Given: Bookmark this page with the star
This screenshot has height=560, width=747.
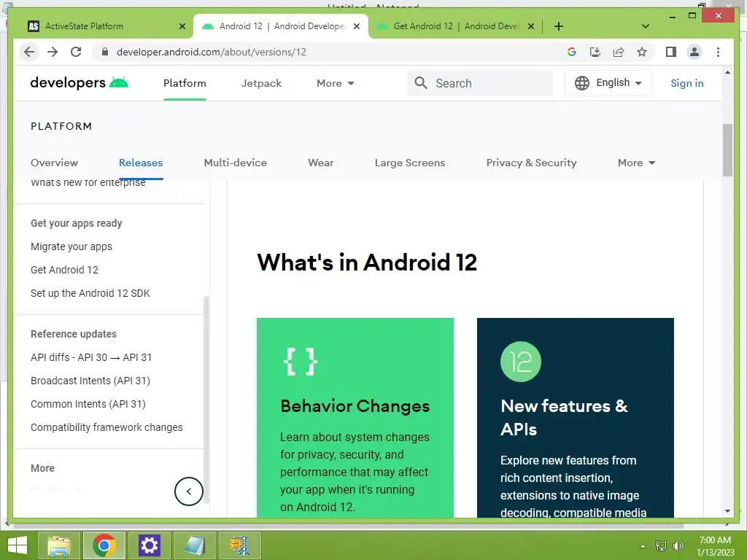Looking at the screenshot, I should pos(642,52).
